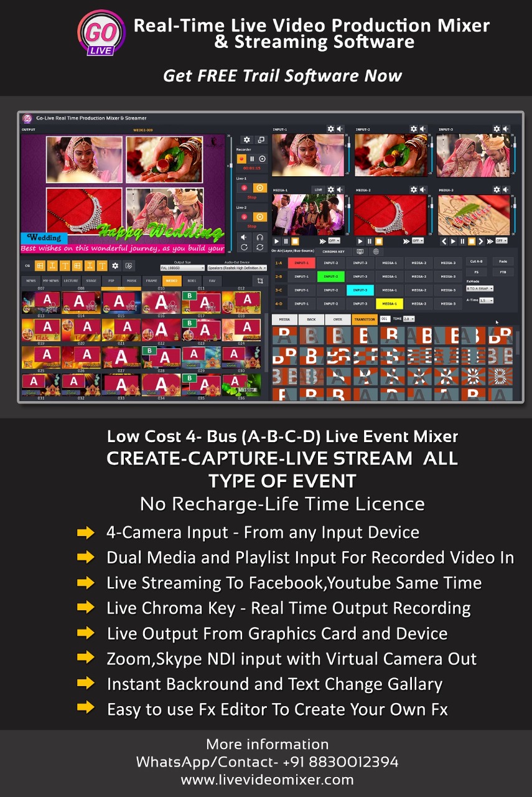Mute INPUT-3 audio
The image size is (532, 797).
pos(505,129)
